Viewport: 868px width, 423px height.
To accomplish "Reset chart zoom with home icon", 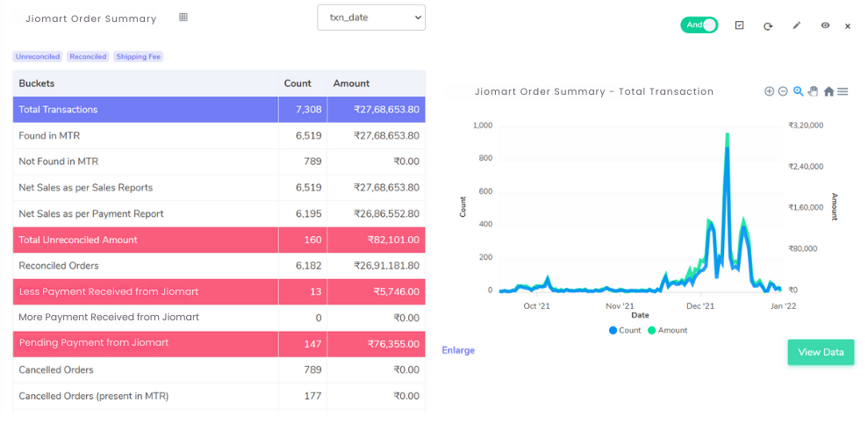I will 829,91.
